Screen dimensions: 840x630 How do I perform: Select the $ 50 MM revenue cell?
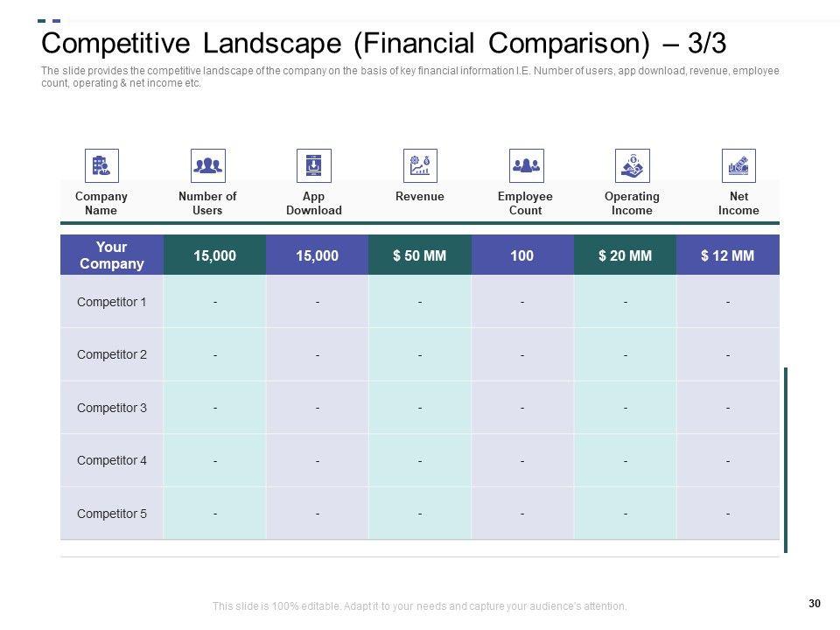pos(420,255)
